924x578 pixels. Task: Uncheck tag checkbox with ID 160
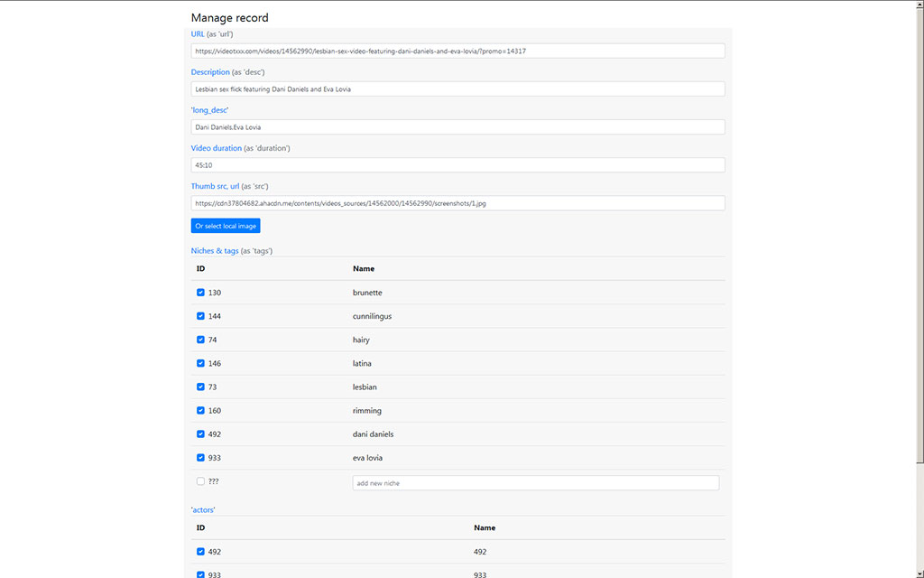pyautogui.click(x=200, y=411)
